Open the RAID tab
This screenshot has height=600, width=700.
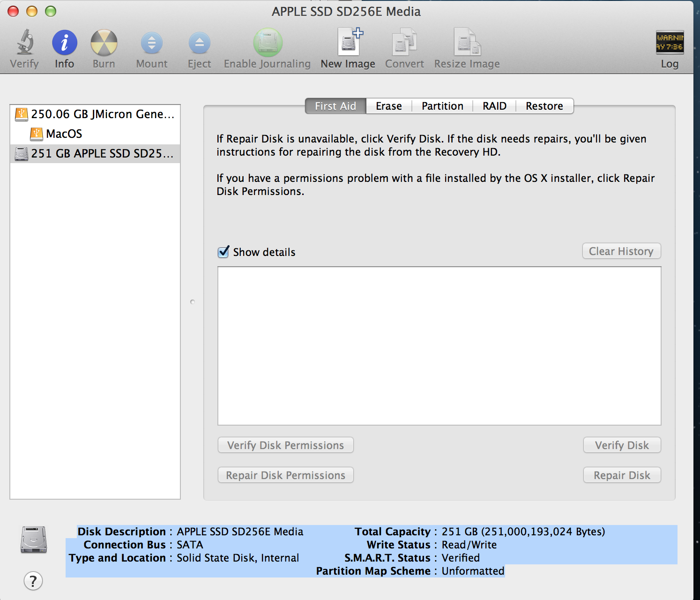point(494,106)
